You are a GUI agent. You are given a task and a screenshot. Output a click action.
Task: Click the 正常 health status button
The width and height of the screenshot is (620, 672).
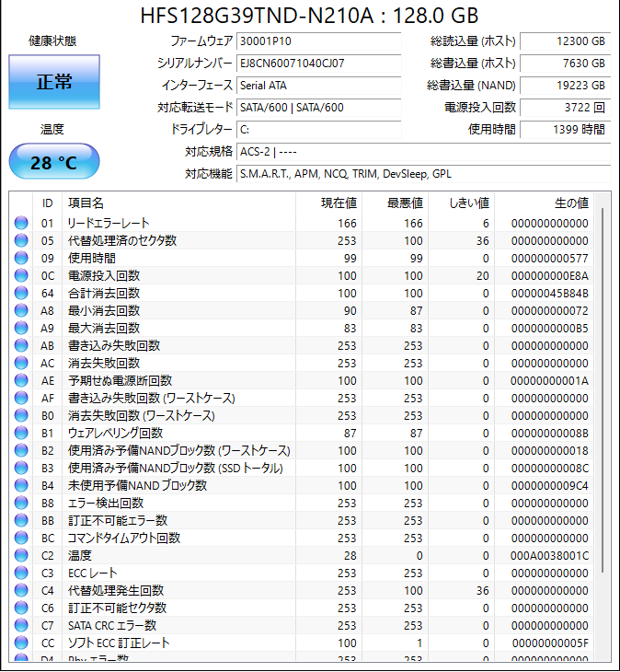[x=54, y=81]
